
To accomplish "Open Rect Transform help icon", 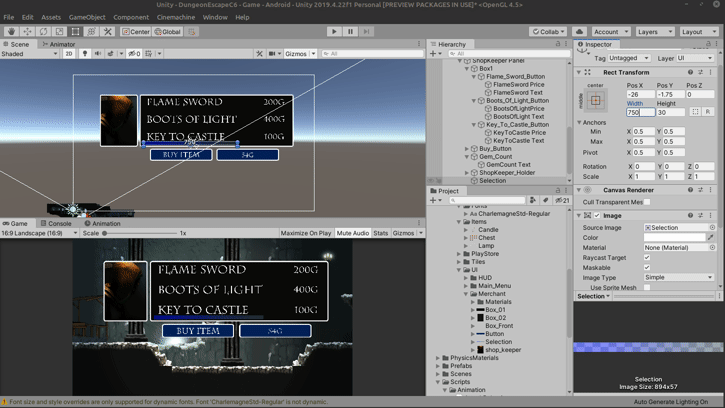I will [x=690, y=72].
